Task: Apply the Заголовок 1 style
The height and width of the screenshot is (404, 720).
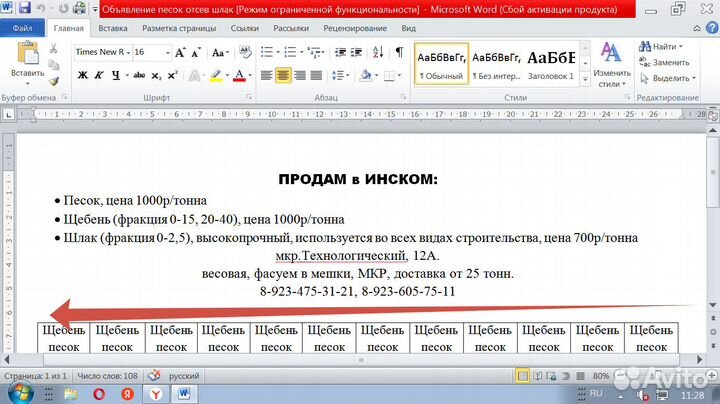Action: click(551, 64)
